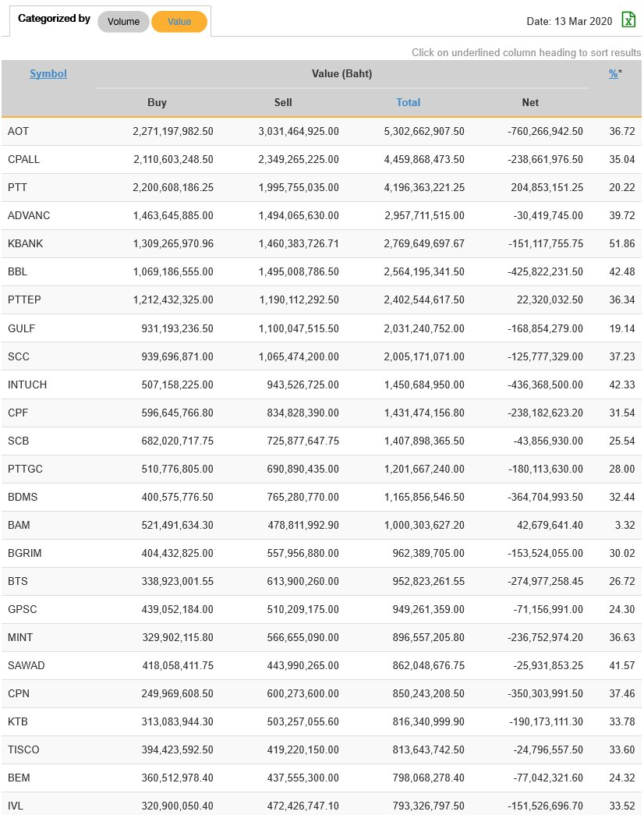The image size is (644, 815).
Task: Click the BGRIM symbol row
Action: tap(24, 553)
